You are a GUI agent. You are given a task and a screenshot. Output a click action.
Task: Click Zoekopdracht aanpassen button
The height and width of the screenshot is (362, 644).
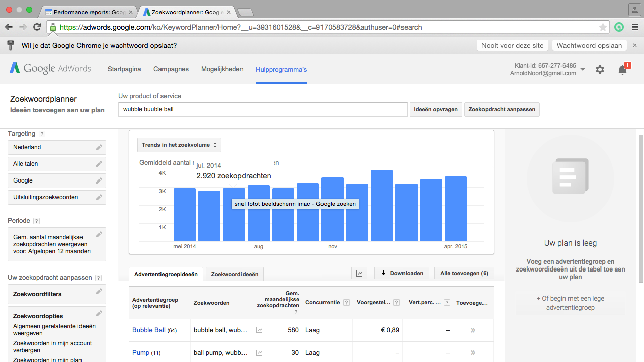(502, 109)
